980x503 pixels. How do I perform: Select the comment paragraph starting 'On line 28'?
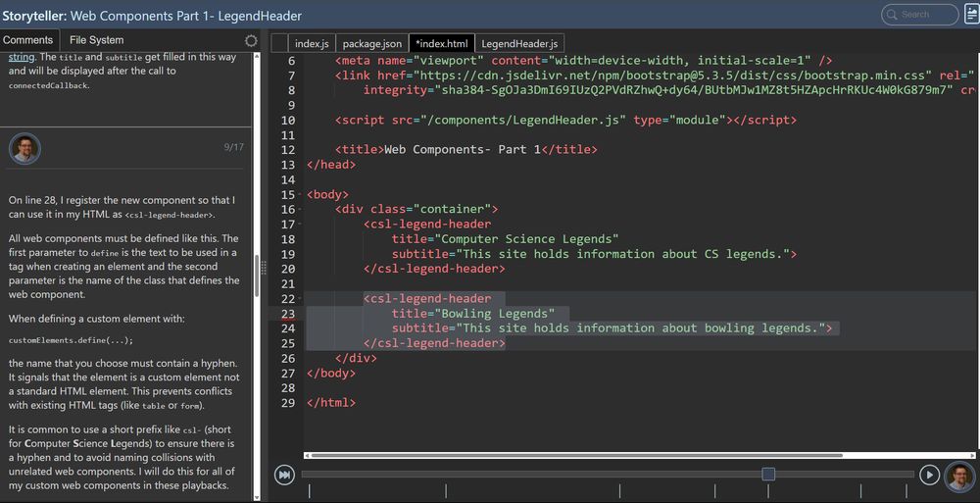(122, 208)
